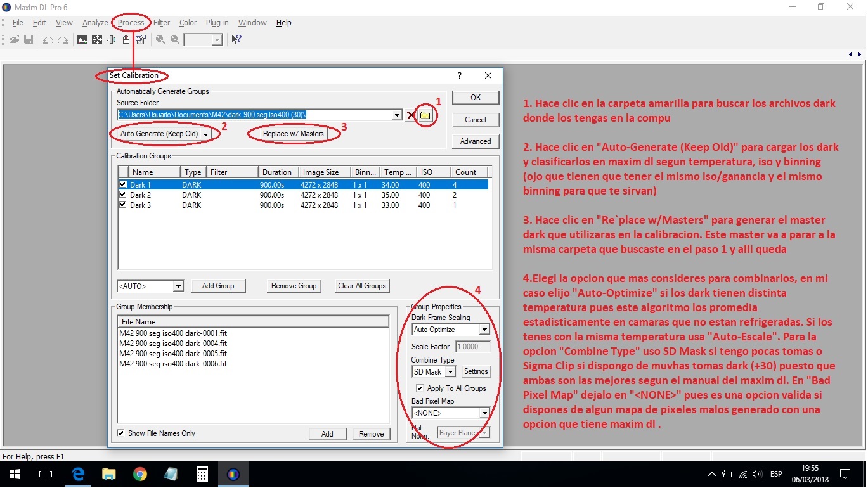868x488 pixels.
Task: Expand the Source Folder path dropdown
Action: 397,115
